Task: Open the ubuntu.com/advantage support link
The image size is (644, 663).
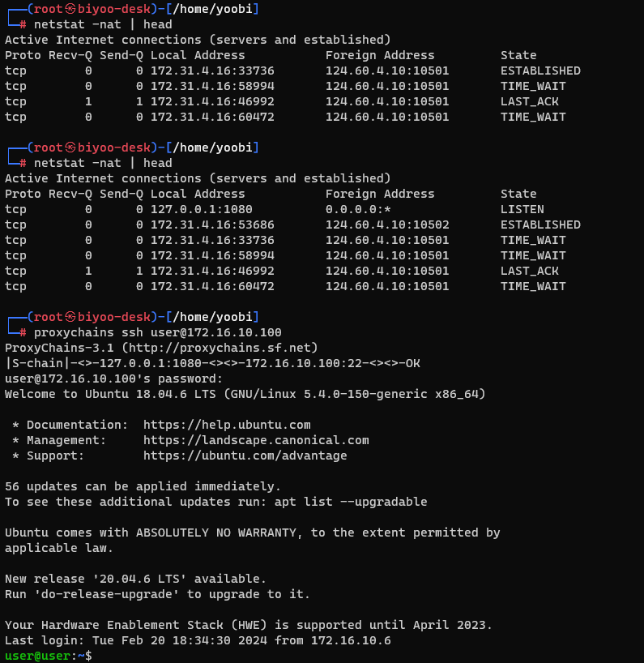Action: coord(245,456)
